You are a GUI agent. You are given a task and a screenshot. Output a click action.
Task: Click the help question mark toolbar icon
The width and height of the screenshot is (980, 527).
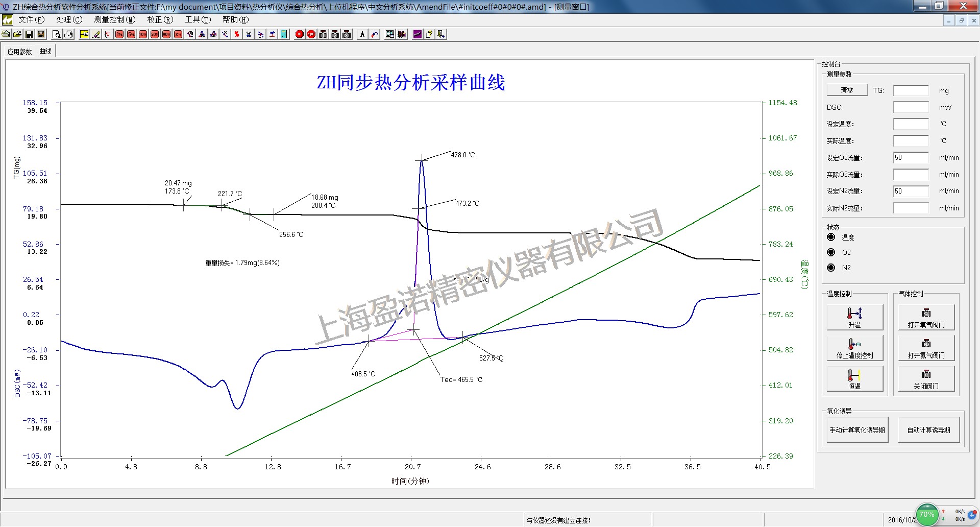click(x=429, y=34)
